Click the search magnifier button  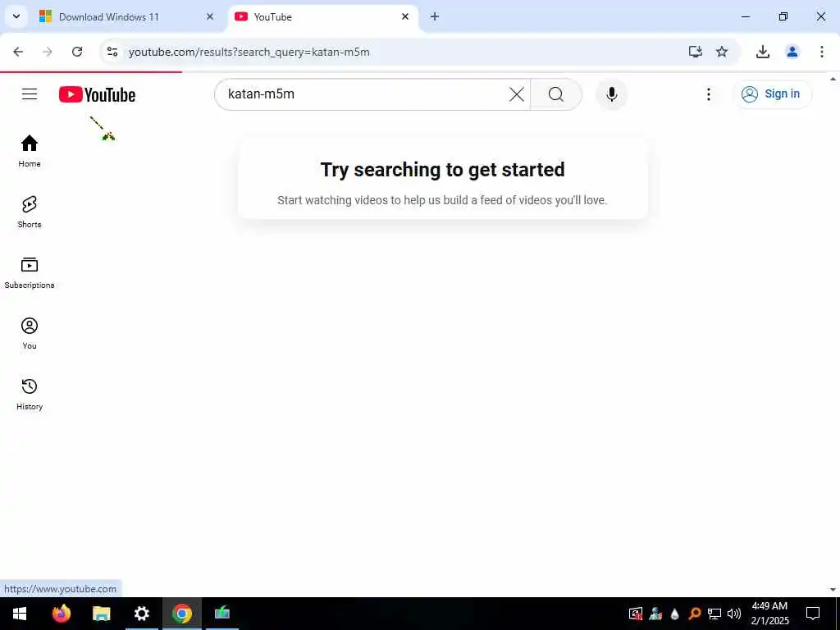click(x=556, y=94)
